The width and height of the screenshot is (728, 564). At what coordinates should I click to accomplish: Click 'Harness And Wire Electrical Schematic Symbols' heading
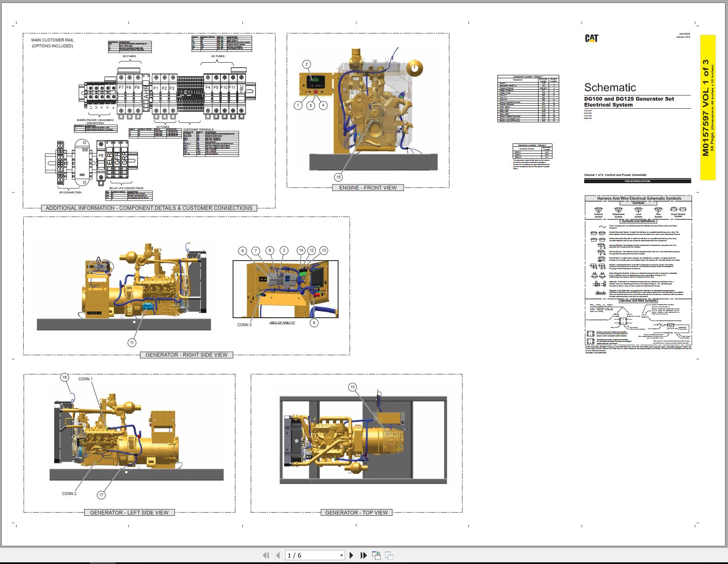[x=639, y=198]
